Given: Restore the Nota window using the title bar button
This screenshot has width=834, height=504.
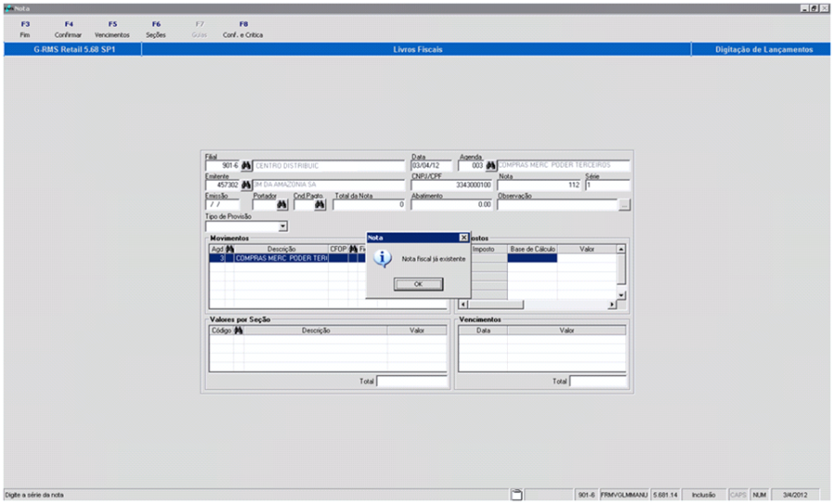Looking at the screenshot, I should tap(814, 8).
